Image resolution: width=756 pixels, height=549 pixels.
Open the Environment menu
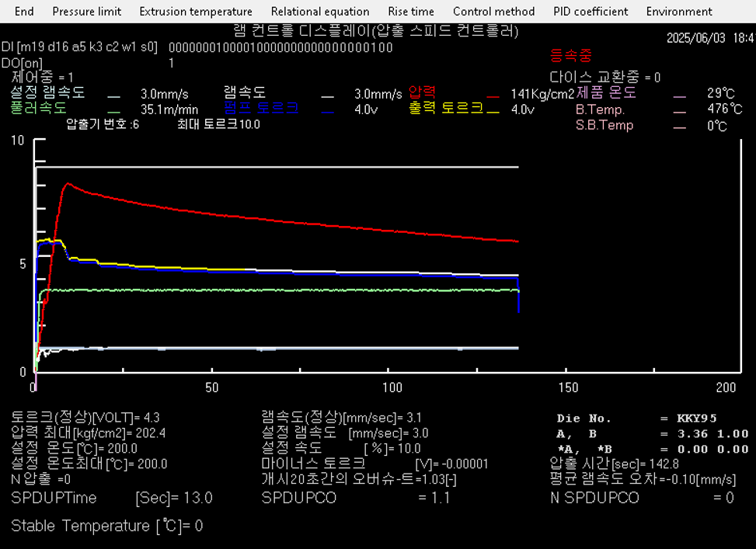678,12
